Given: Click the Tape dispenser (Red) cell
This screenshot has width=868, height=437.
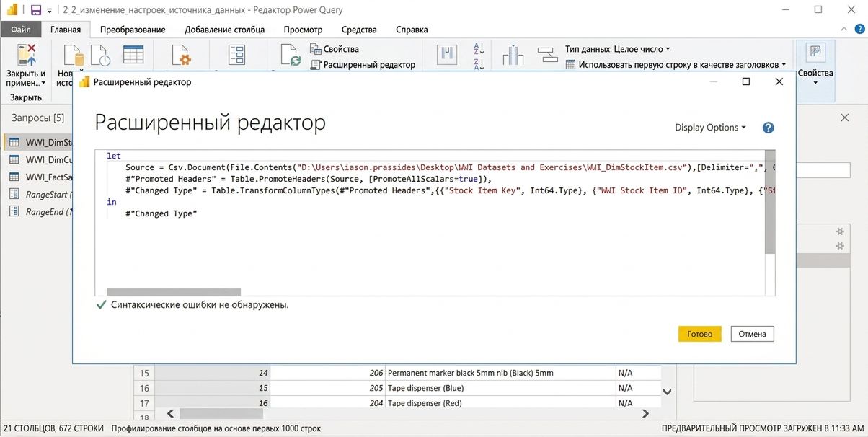Looking at the screenshot, I should point(500,403).
